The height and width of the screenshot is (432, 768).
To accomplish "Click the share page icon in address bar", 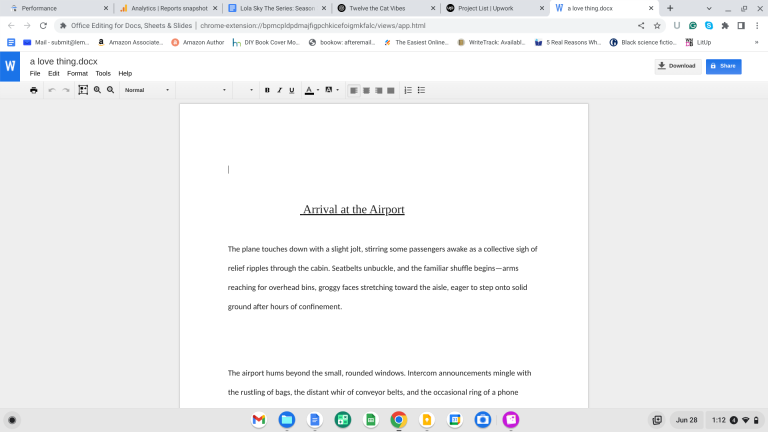I will coord(641,25).
